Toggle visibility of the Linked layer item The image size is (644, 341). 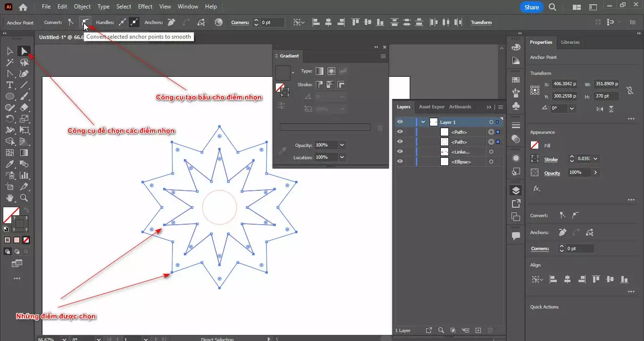coord(400,152)
